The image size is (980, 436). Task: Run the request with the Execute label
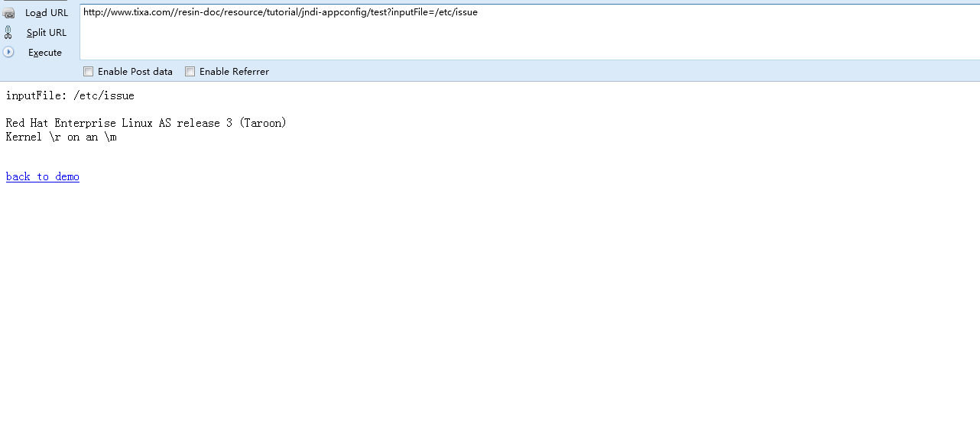click(x=45, y=53)
